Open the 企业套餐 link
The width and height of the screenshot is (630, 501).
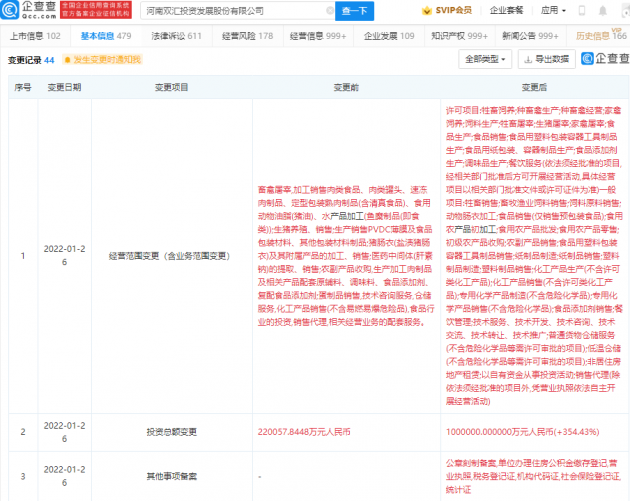(506, 10)
